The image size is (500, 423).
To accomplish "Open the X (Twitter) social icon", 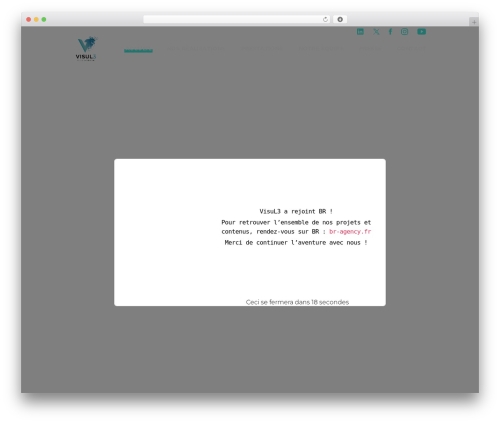I will click(x=376, y=32).
